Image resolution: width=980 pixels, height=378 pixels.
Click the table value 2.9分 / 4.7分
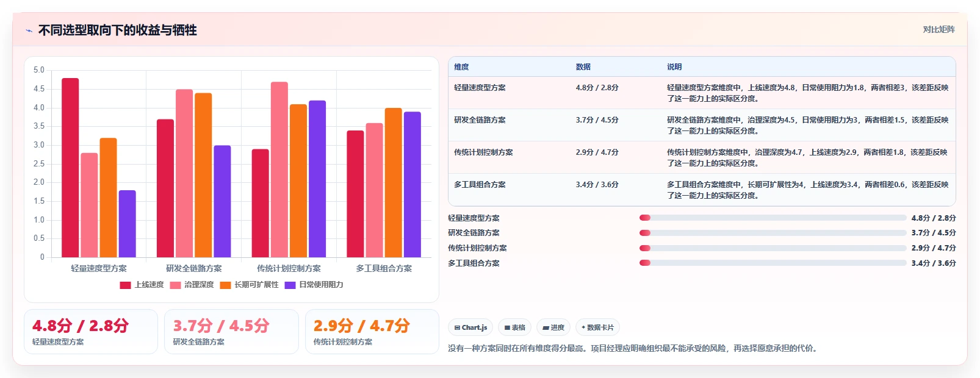tap(597, 152)
